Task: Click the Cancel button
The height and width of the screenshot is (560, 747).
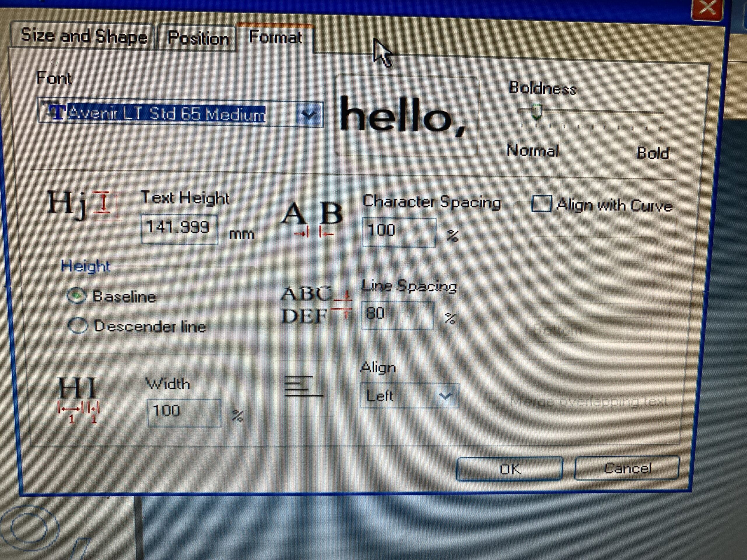Action: 627,468
